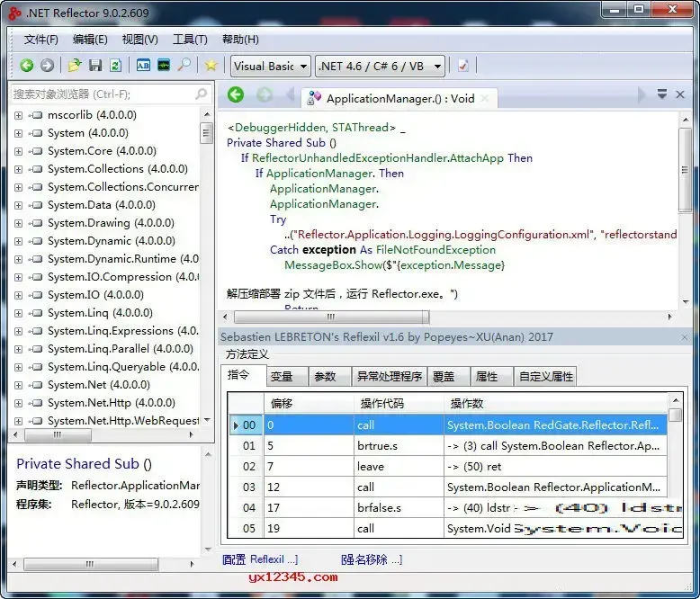Open the 编辑(E) menu
This screenshot has width=700, height=599.
click(x=90, y=40)
